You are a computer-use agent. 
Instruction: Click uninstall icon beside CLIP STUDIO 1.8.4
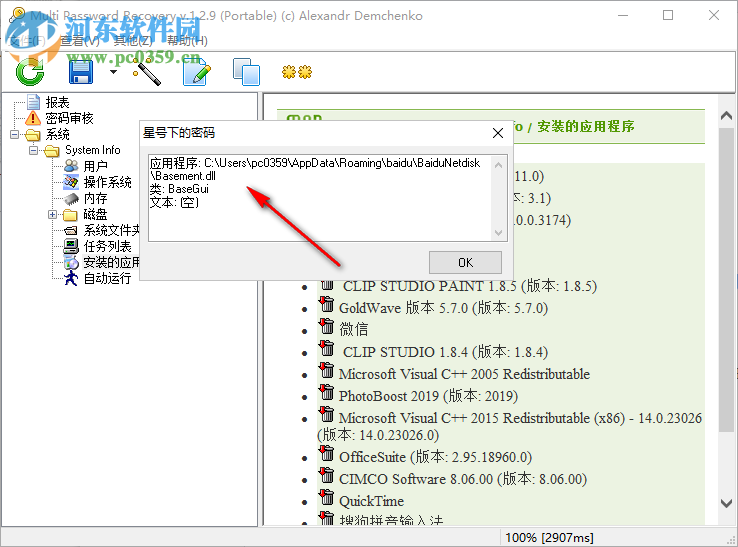point(326,348)
